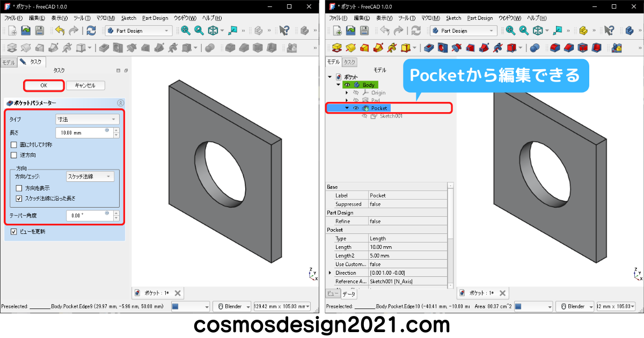Select the Additive helix tool in Model tree window
The height and width of the screenshot is (338, 644).
[x=392, y=48]
